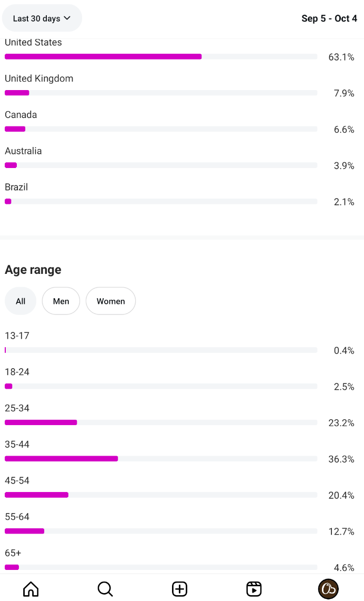Click the Sep 5 - Oct 4 date range
The width and height of the screenshot is (364, 601).
[x=329, y=18]
